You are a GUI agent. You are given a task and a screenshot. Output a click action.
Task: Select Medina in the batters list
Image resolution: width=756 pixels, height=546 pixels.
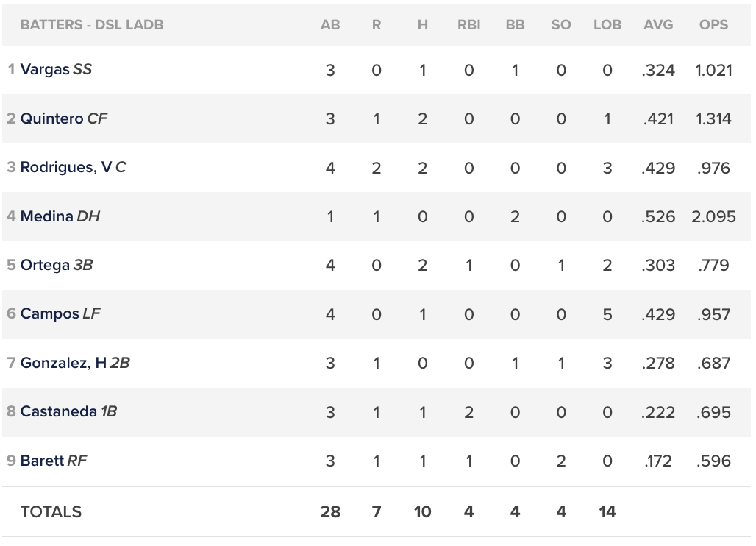pos(46,216)
